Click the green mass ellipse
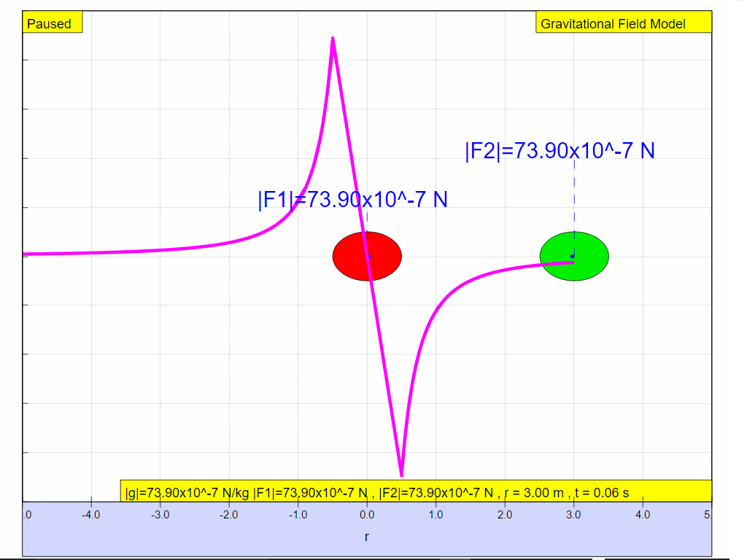 591,257
